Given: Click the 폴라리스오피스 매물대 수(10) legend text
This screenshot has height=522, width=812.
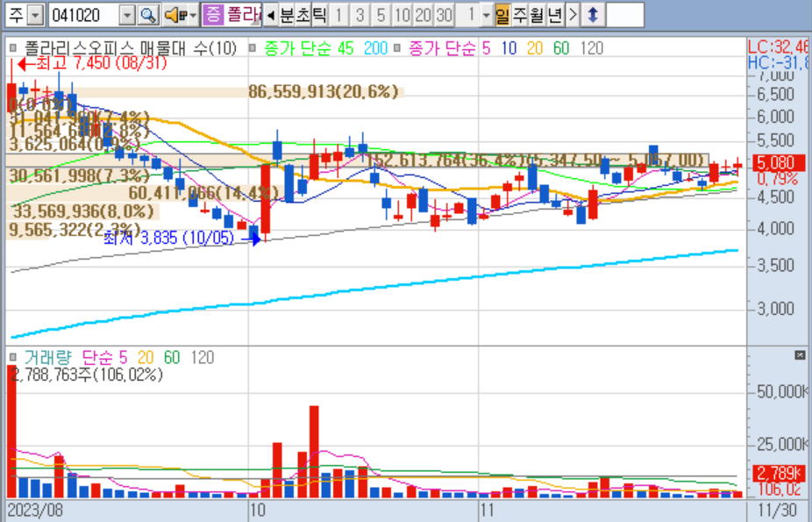Looking at the screenshot, I should pos(131,48).
